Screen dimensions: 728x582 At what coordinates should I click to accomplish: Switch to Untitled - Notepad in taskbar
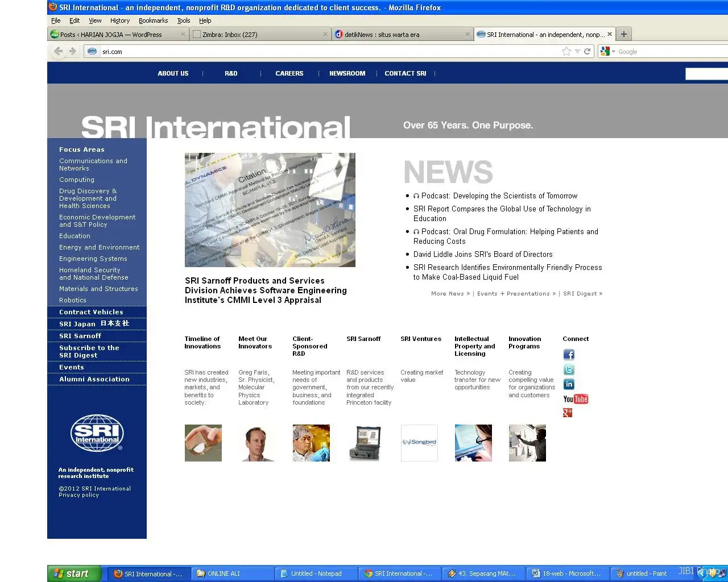click(316, 573)
